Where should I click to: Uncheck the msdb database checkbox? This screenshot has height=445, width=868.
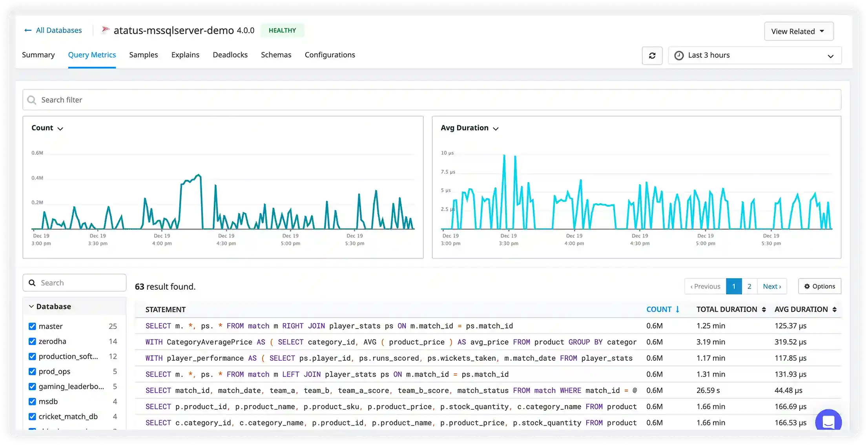pyautogui.click(x=32, y=401)
